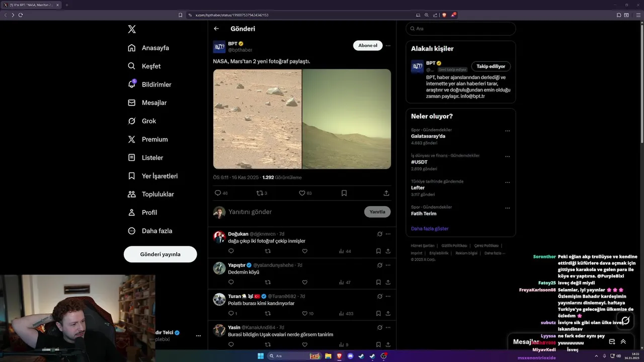Open options for #USDT trend

click(507, 156)
